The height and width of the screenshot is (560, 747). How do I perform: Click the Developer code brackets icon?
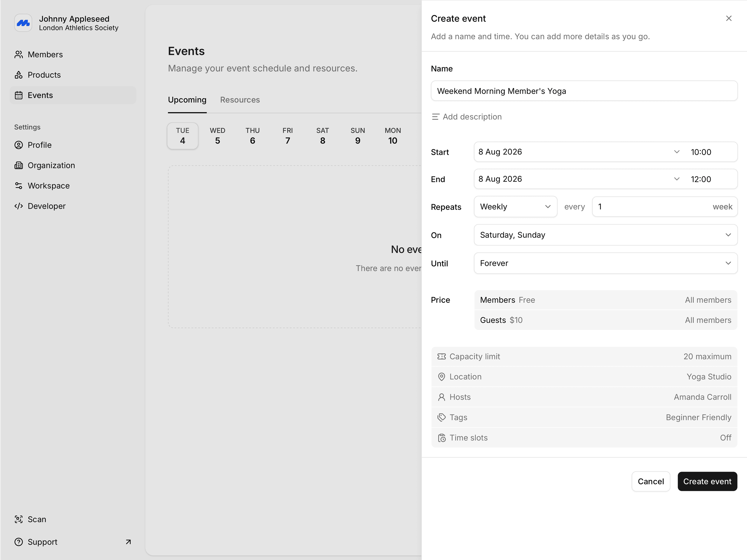[18, 206]
